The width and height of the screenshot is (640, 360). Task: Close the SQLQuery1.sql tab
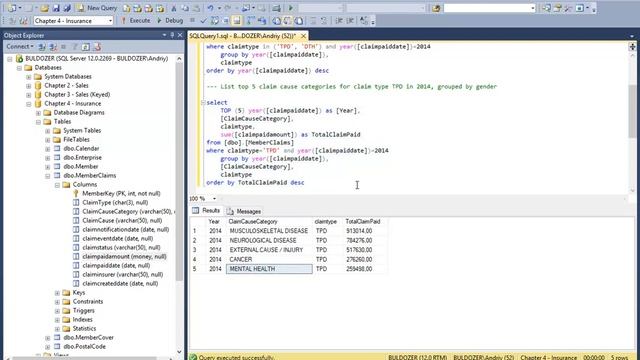303,36
